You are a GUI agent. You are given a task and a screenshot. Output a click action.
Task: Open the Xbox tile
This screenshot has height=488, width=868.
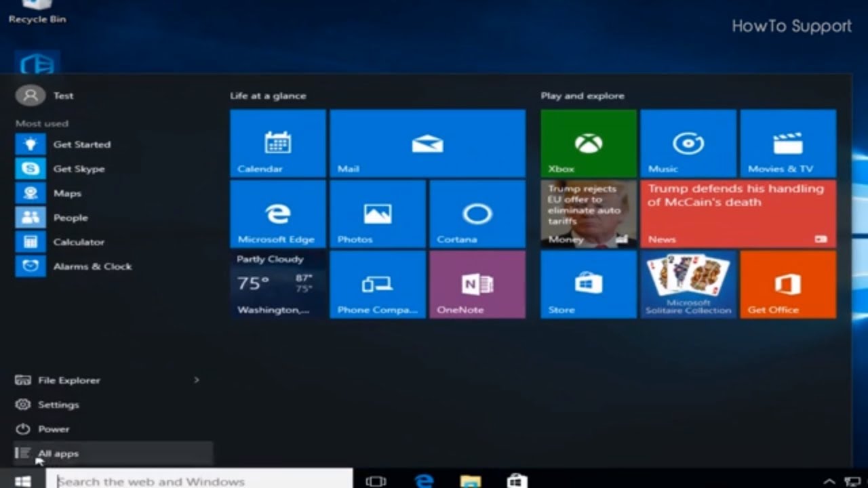[589, 143]
